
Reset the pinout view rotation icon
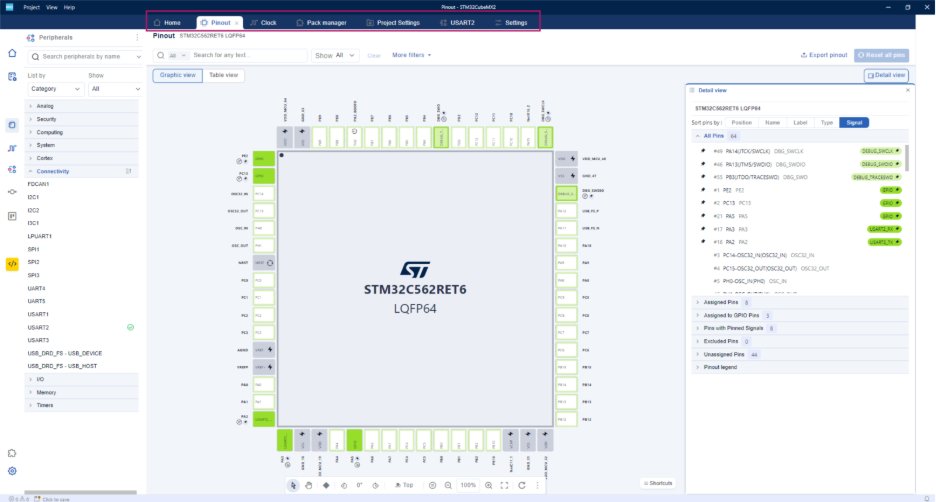pos(522,485)
